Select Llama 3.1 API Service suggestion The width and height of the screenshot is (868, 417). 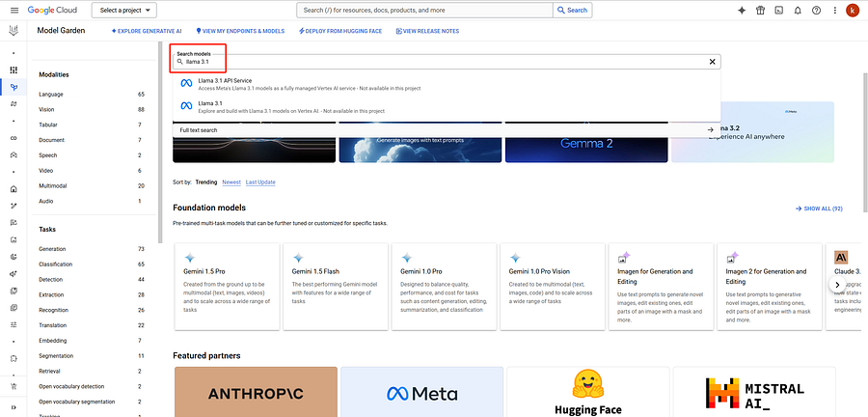447,84
